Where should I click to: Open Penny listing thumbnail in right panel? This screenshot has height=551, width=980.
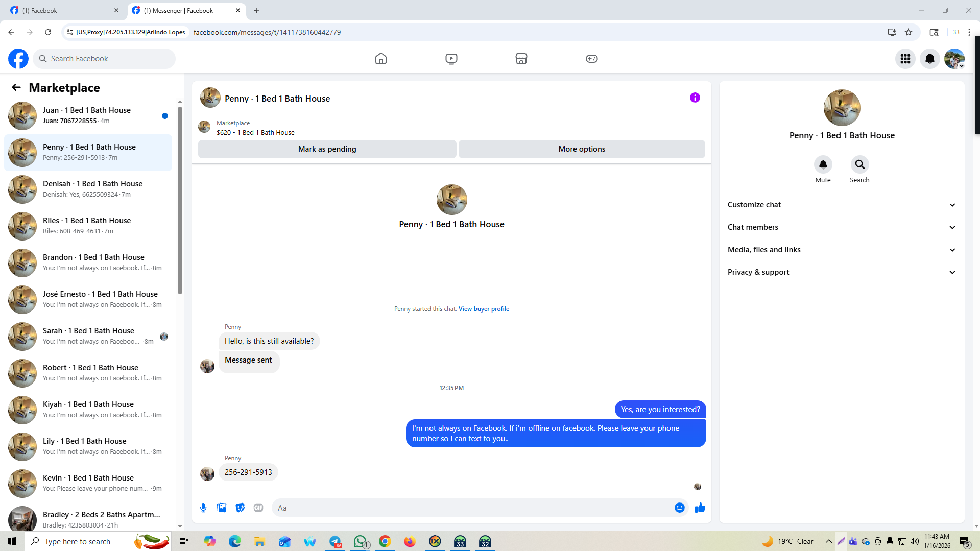click(x=842, y=108)
